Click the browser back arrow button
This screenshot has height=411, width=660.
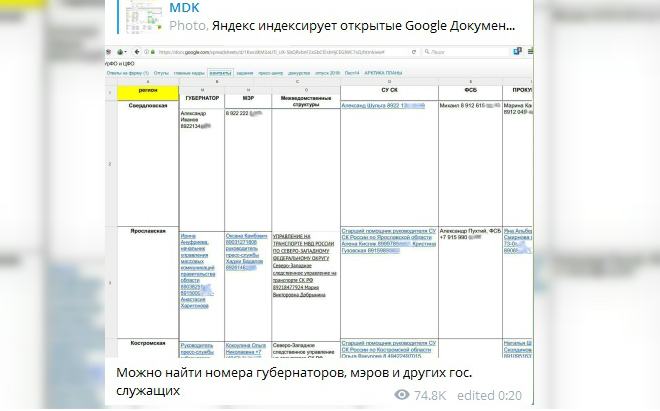click(137, 52)
